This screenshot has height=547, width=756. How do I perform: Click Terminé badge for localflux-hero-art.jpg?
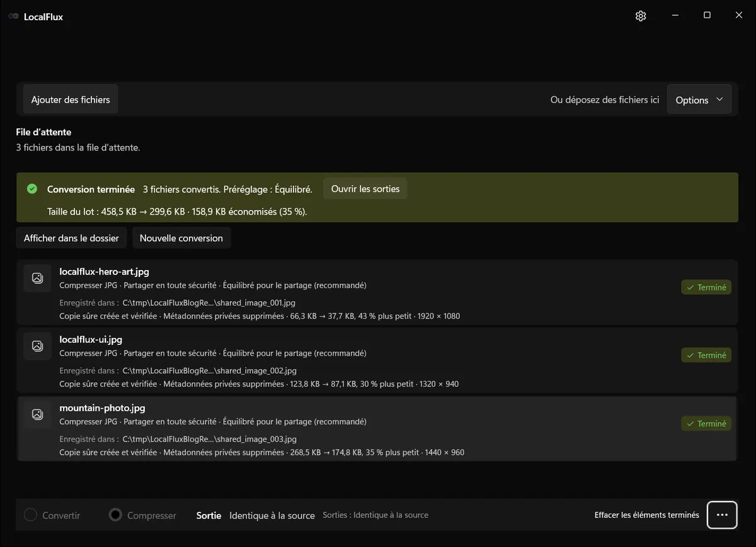[x=706, y=287]
